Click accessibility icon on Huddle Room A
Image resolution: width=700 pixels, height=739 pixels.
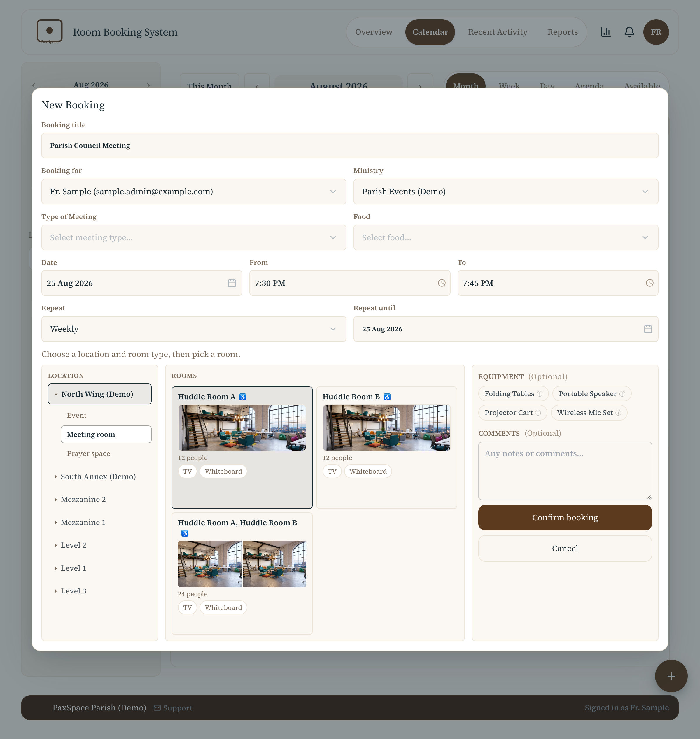point(243,397)
